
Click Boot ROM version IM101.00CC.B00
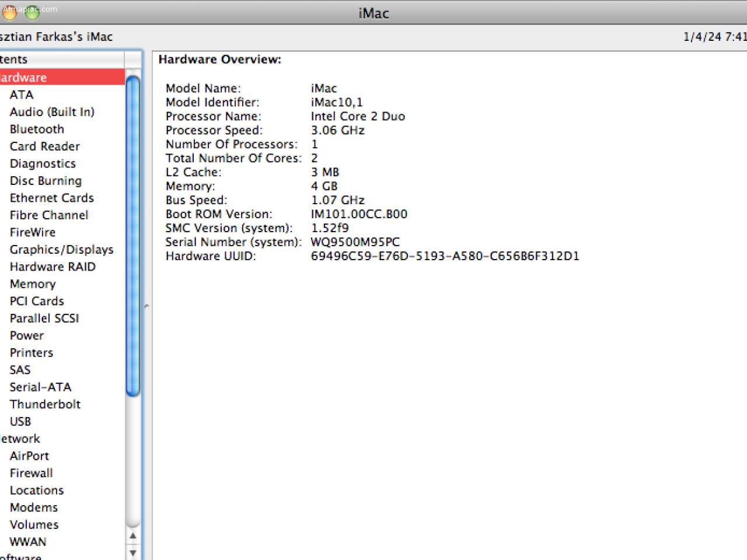click(359, 215)
